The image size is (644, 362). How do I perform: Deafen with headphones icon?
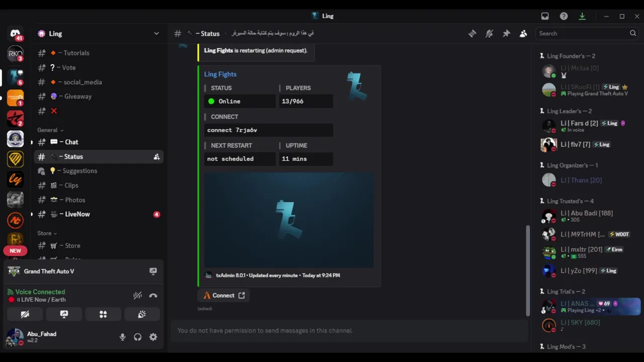pyautogui.click(x=137, y=337)
